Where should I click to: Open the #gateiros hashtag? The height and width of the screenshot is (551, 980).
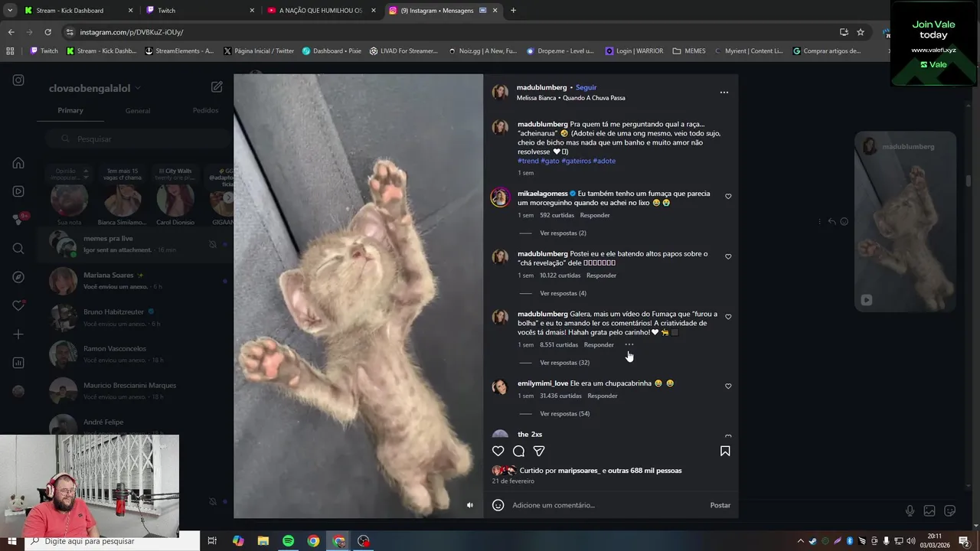tap(576, 161)
